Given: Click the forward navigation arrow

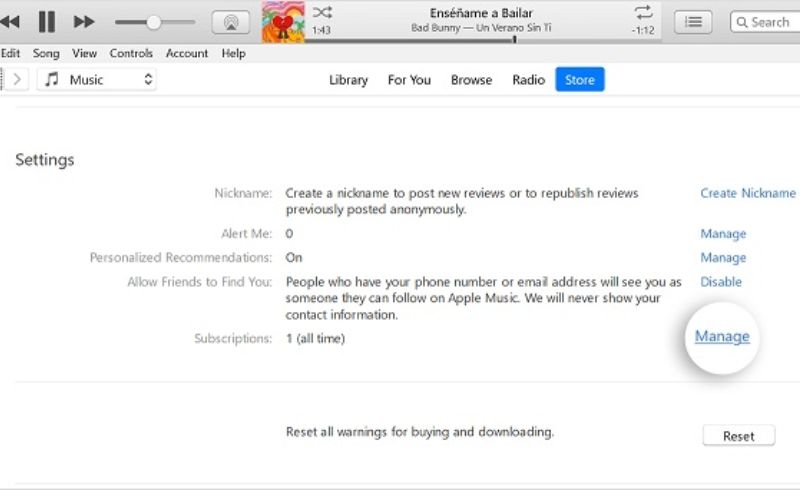Looking at the screenshot, I should (x=17, y=80).
